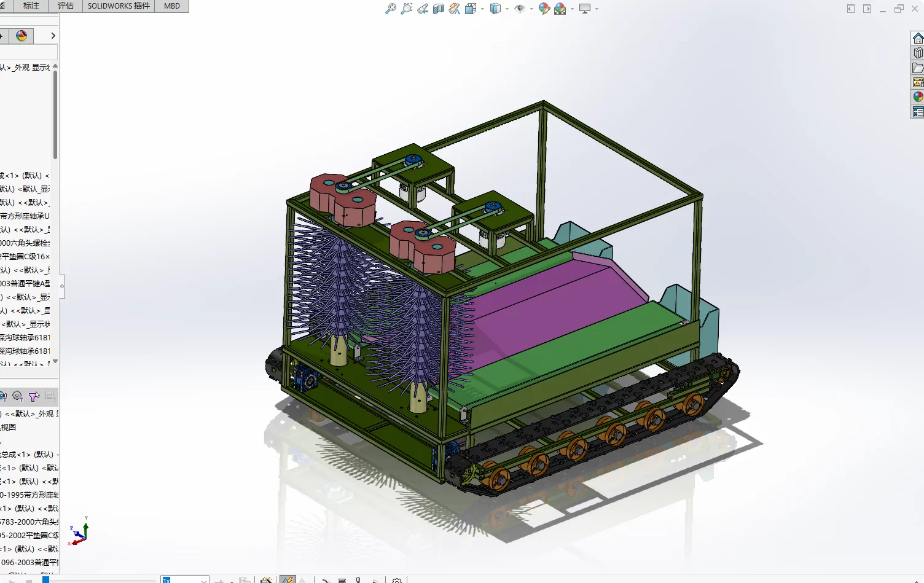Click the split-left document window icon
Viewport: 924px width, 583px height.
pyautogui.click(x=851, y=9)
